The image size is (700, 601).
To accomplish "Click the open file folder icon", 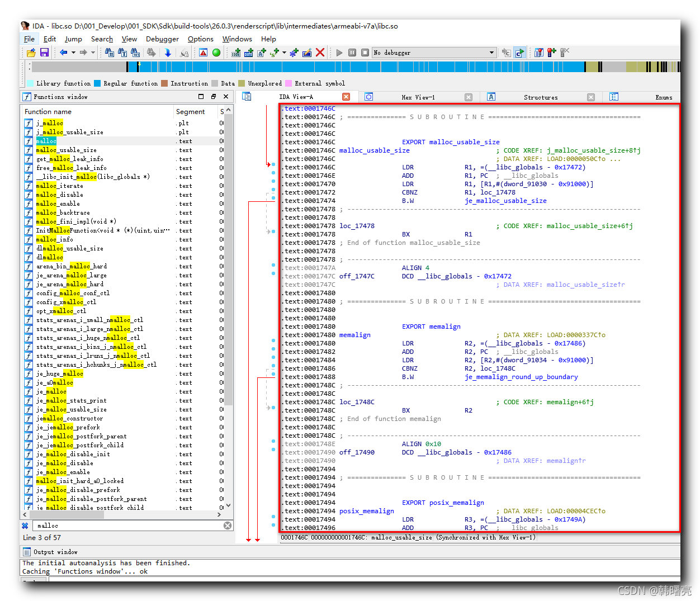I will [x=31, y=53].
